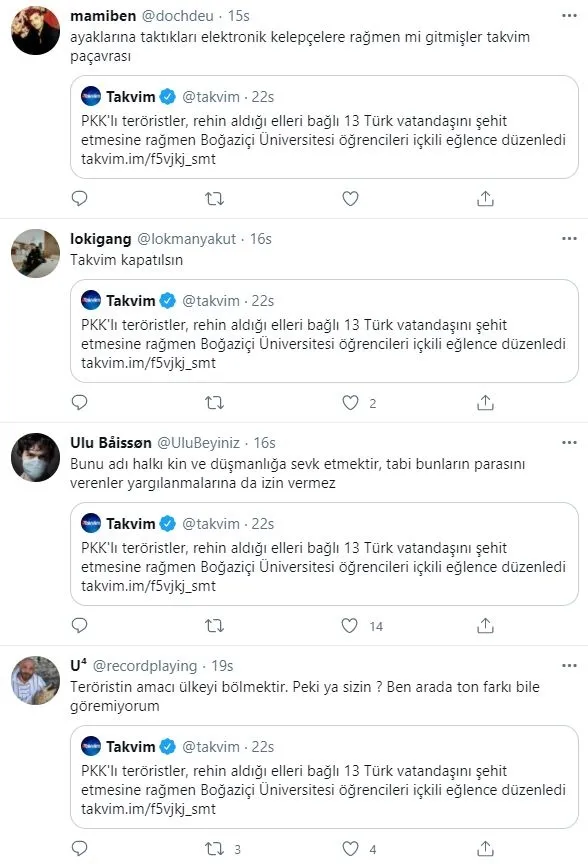The width and height of the screenshot is (588, 864).
Task: Click the reply icon on Ulu Bâissøn's tweet
Action: [79, 624]
